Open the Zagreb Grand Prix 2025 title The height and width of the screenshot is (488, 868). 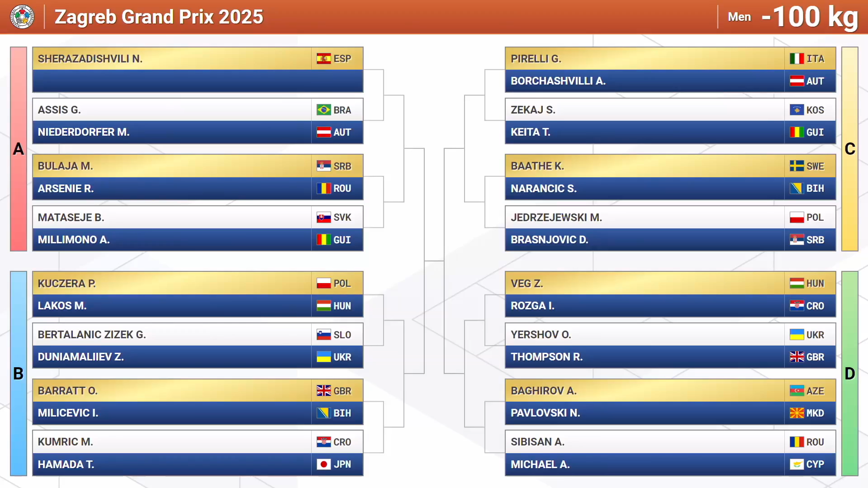(x=159, y=17)
